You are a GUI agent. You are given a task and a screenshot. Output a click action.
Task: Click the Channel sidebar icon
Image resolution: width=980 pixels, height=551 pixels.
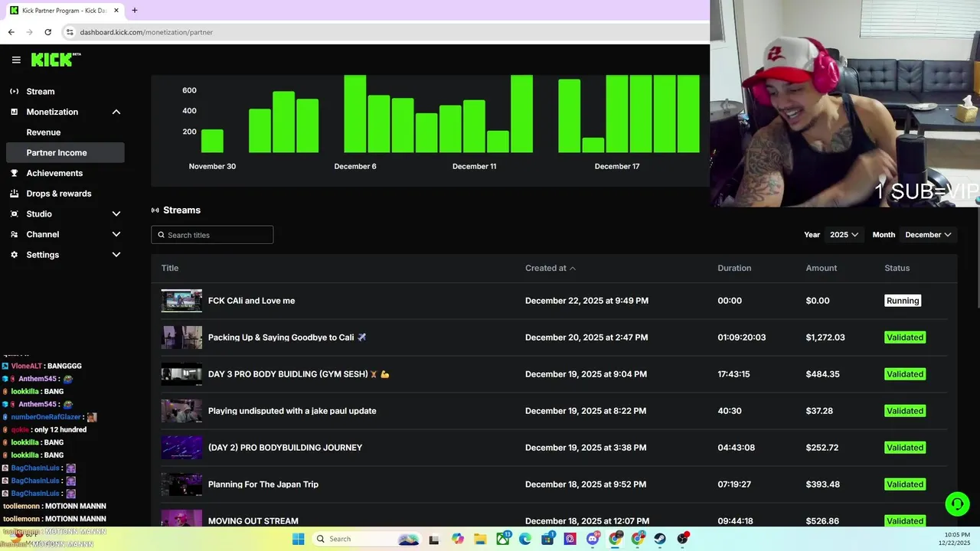pos(14,234)
